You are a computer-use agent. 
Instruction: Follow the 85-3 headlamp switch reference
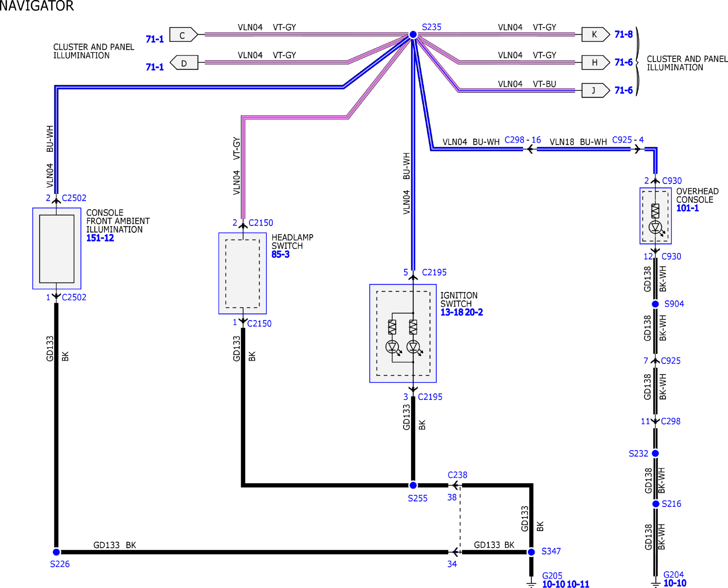pos(281,255)
